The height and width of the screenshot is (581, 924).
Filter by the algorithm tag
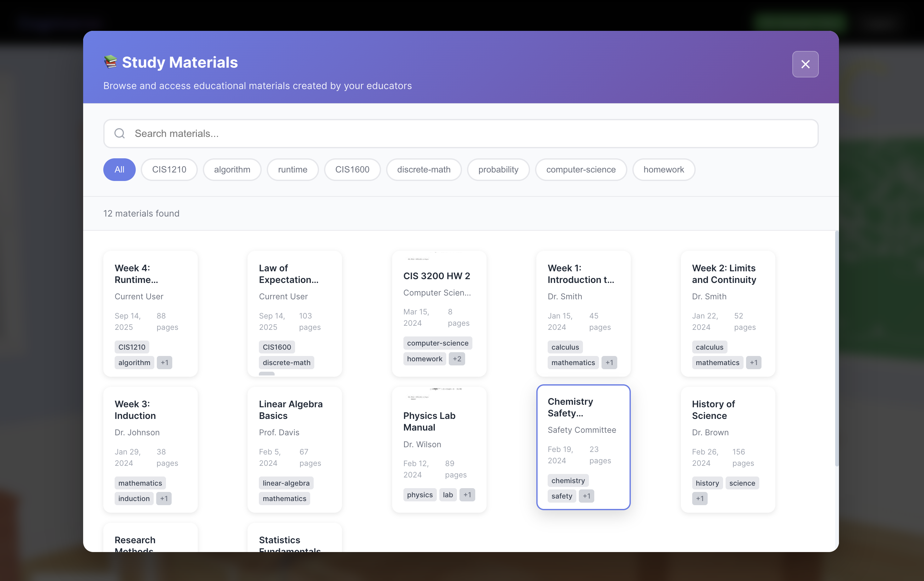coord(232,170)
